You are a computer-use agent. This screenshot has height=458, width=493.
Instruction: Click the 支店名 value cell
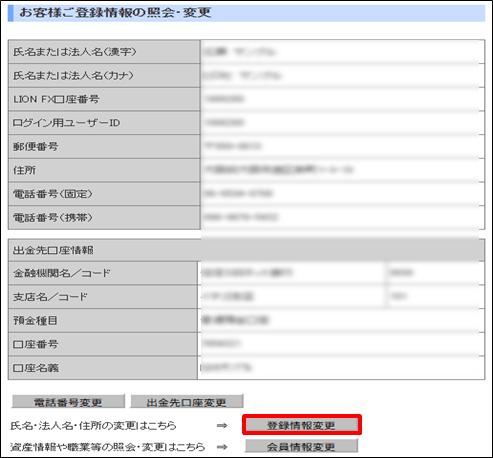point(292,296)
